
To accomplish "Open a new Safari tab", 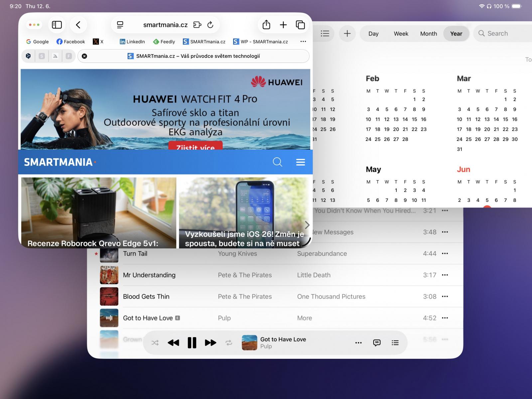I will pyautogui.click(x=283, y=25).
